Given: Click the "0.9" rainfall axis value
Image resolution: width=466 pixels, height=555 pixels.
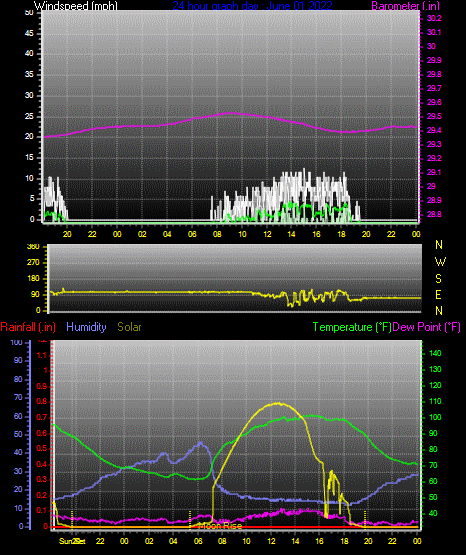Looking at the screenshot, I should point(42,387).
